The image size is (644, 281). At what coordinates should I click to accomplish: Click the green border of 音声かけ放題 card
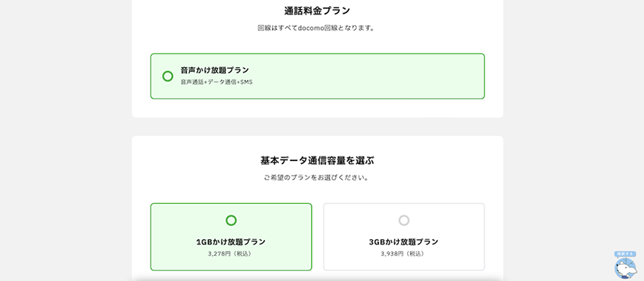[x=317, y=53]
